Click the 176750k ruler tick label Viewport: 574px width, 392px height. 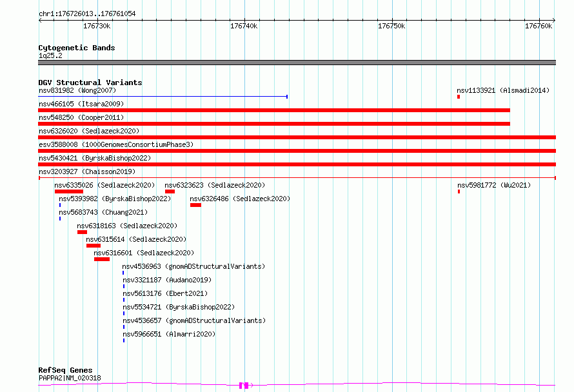coord(391,26)
